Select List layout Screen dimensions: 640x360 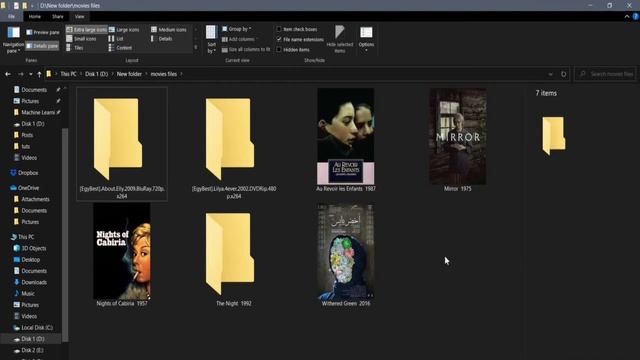[116, 39]
